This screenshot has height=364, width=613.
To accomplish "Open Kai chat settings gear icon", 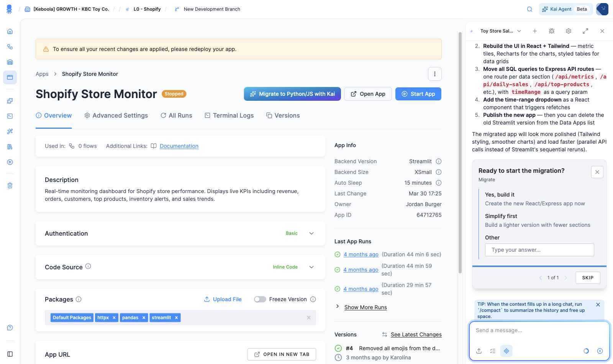I will (569, 31).
